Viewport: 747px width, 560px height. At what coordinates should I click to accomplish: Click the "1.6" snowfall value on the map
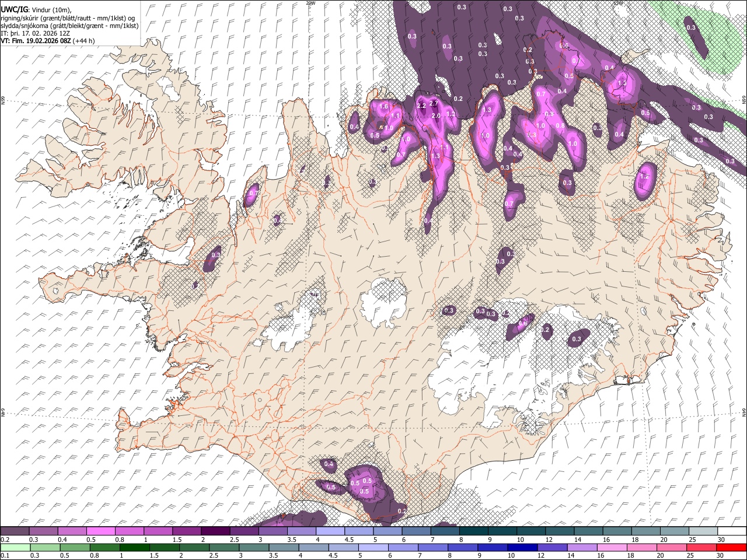pos(383,107)
